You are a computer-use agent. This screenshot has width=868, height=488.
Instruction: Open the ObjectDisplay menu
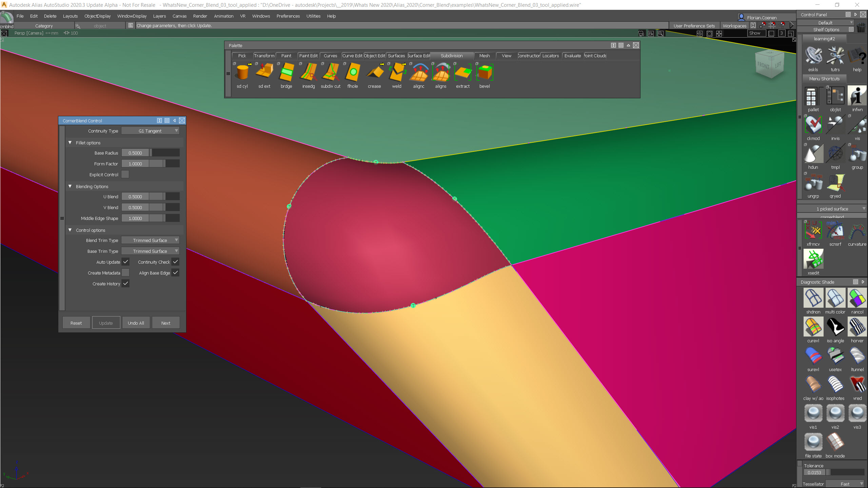(x=97, y=16)
